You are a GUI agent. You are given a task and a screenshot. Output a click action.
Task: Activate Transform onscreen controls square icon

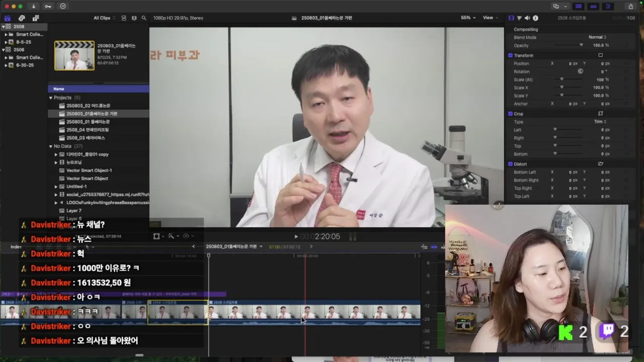600,55
